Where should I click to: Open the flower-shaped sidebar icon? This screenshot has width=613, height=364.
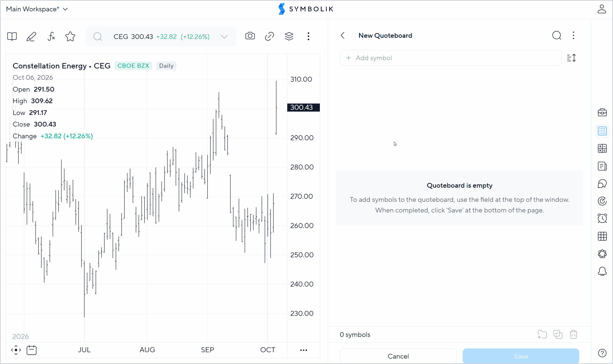point(602,254)
